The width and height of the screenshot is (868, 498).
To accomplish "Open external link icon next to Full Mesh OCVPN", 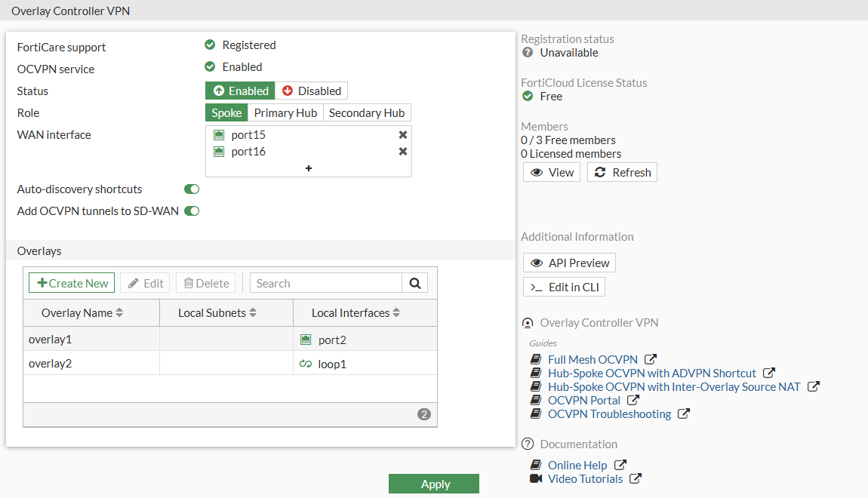I will coord(651,360).
